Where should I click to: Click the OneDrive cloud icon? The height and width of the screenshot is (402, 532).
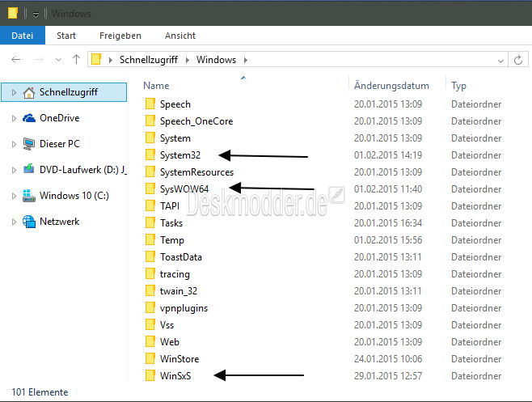29,118
